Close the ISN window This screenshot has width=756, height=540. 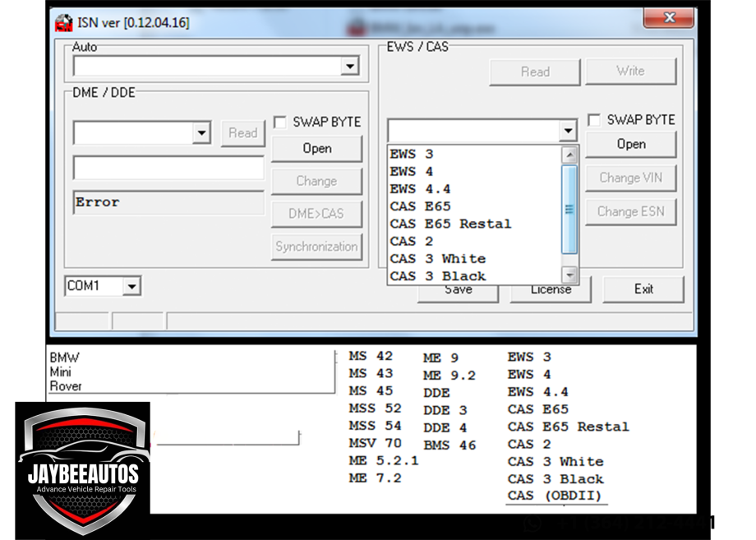tap(669, 18)
